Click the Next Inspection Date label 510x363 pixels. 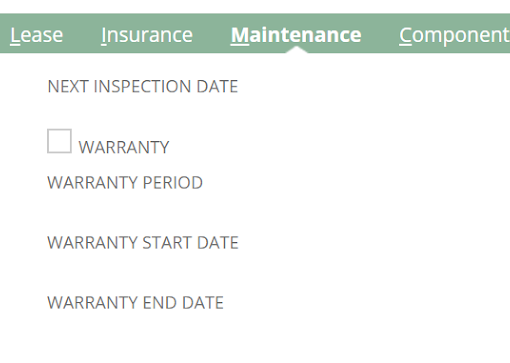coord(143,86)
